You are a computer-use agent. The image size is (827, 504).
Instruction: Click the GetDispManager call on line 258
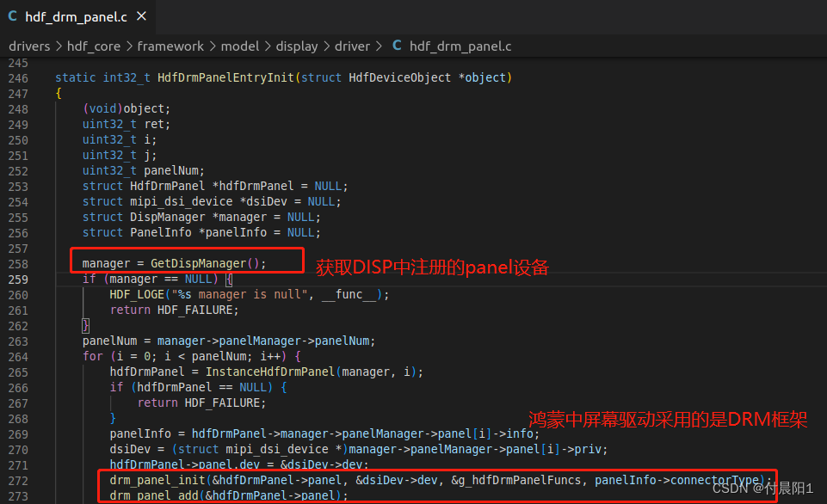(198, 263)
